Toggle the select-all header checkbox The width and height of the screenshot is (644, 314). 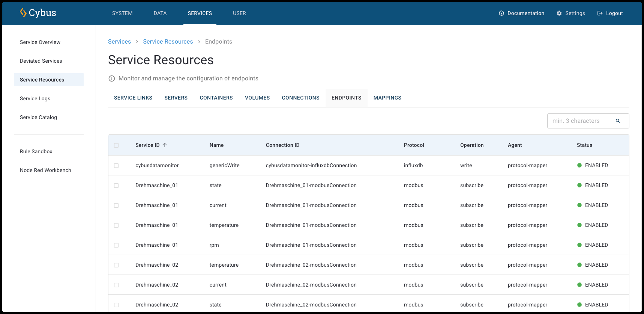(x=116, y=145)
